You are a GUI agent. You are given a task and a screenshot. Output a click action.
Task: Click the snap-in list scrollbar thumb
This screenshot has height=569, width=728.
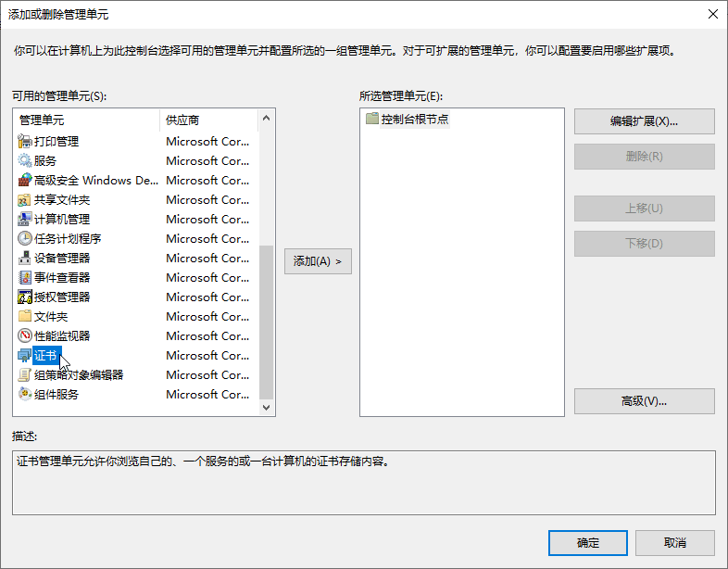pyautogui.click(x=266, y=322)
